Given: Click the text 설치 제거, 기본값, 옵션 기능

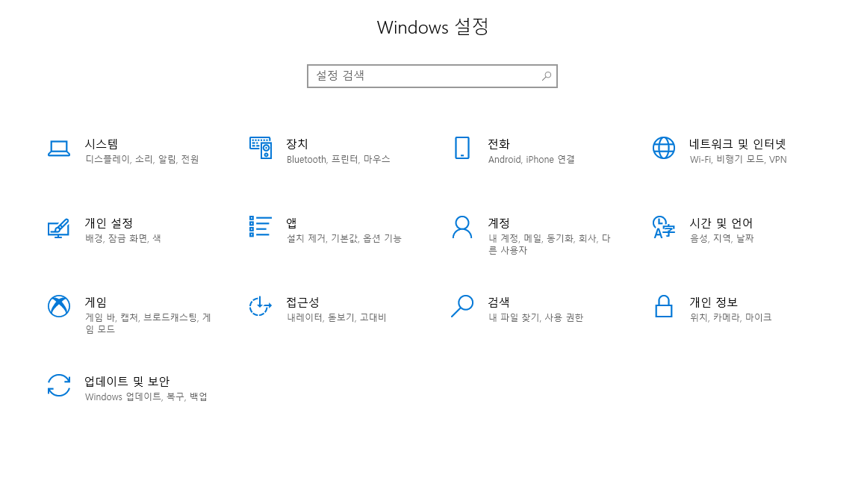Looking at the screenshot, I should pyautogui.click(x=344, y=238).
